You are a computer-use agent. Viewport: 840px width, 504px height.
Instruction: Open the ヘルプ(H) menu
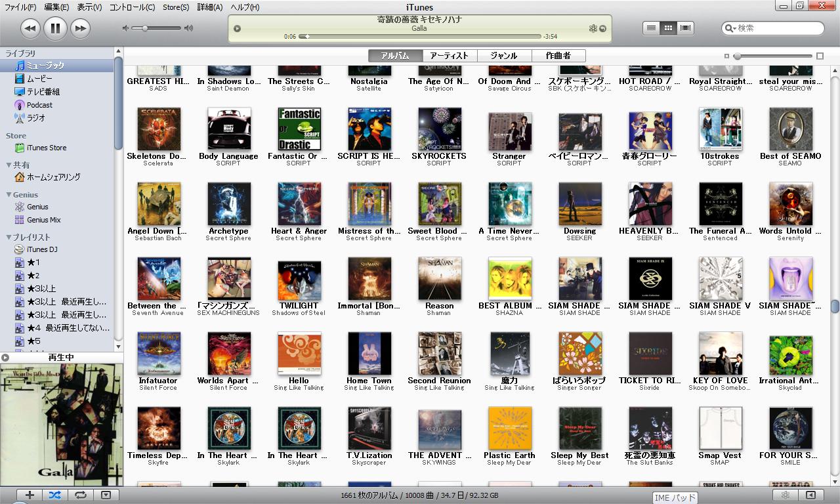[x=245, y=7]
